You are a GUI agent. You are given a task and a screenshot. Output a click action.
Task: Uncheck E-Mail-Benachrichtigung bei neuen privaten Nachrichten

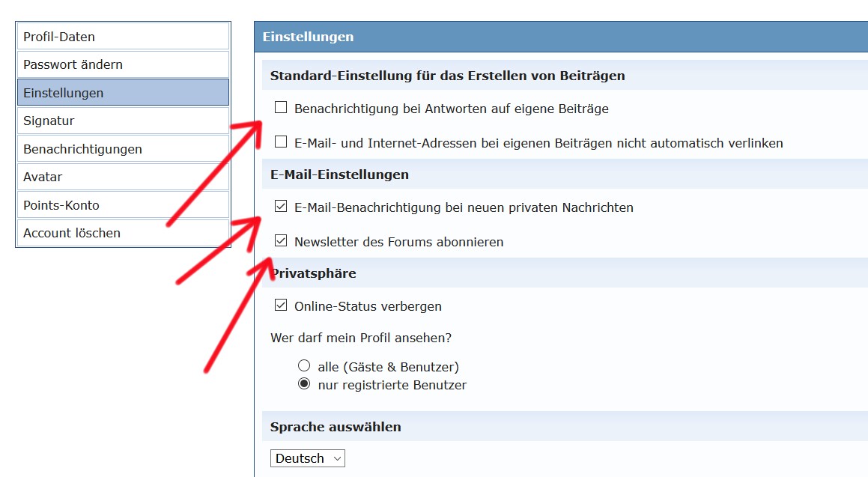(x=281, y=207)
